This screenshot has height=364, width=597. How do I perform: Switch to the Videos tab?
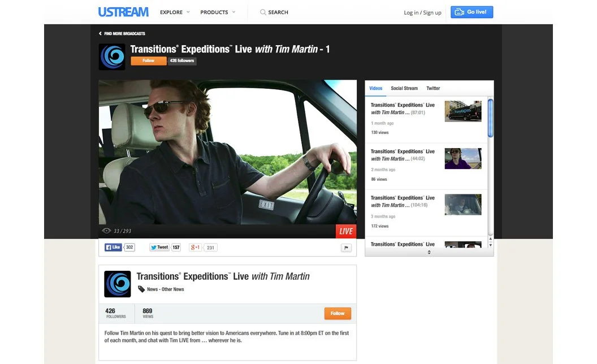coord(376,88)
